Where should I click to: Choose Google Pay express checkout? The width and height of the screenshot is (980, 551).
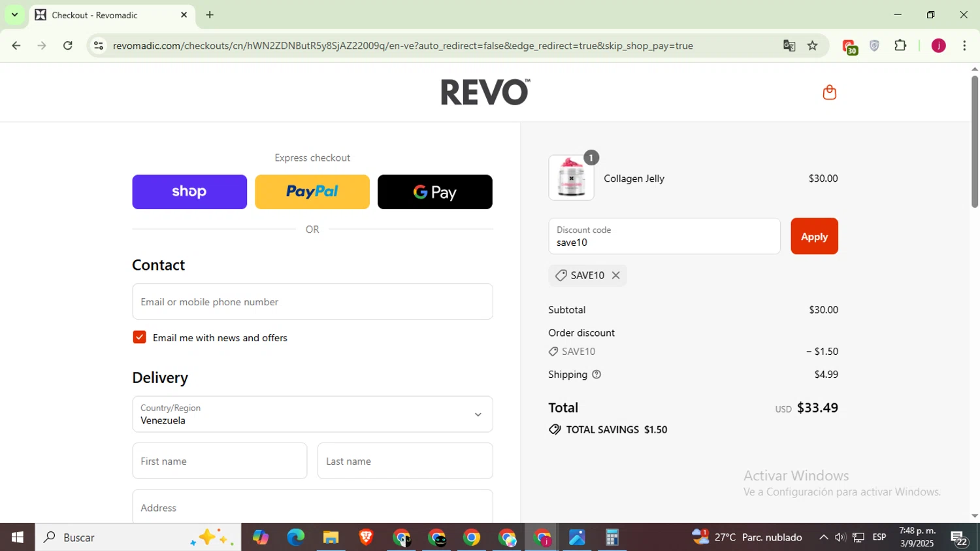point(435,192)
